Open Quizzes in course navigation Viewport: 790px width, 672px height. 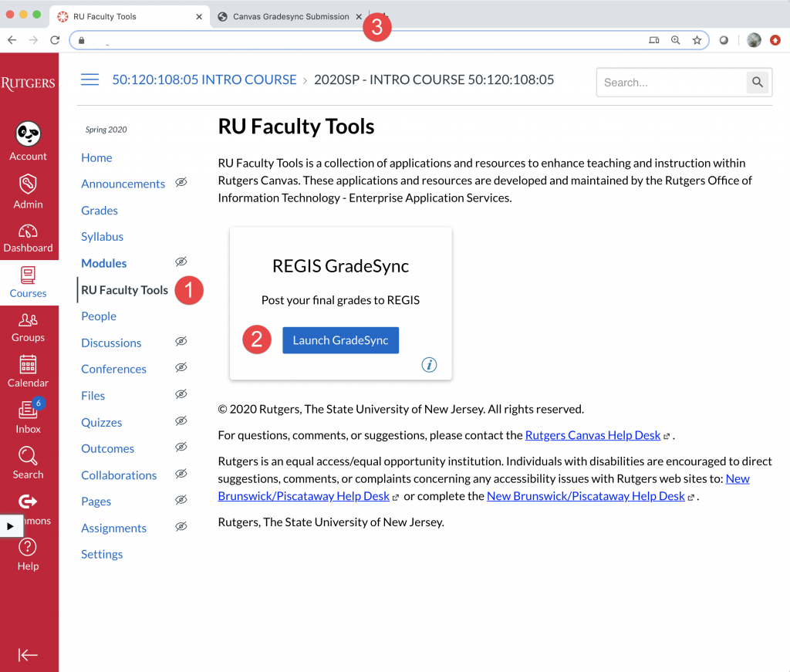[x=102, y=423]
